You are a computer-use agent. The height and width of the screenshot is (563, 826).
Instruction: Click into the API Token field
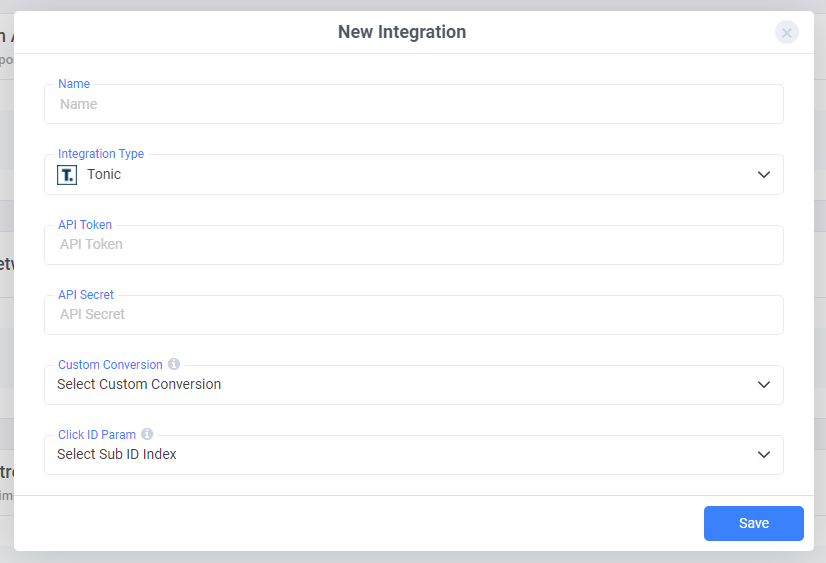point(413,245)
